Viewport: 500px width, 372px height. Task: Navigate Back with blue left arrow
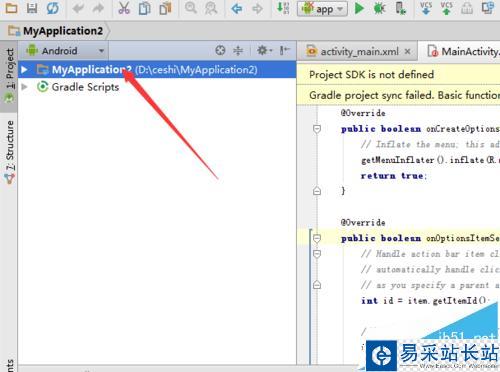pyautogui.click(x=237, y=8)
